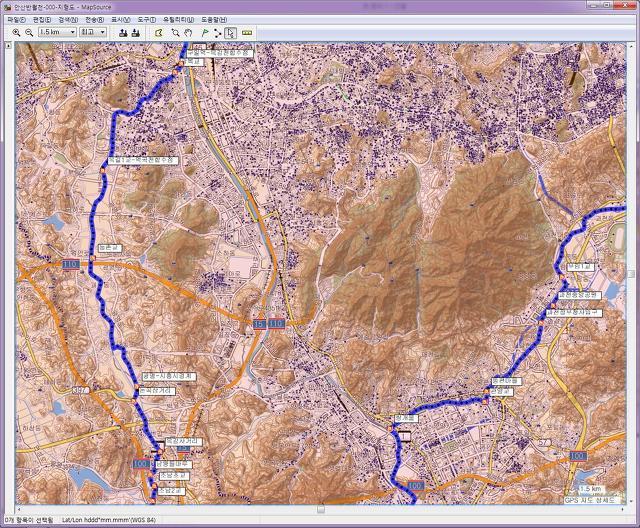Click the 397 road shield on the map
The width and height of the screenshot is (640, 528).
coord(80,390)
